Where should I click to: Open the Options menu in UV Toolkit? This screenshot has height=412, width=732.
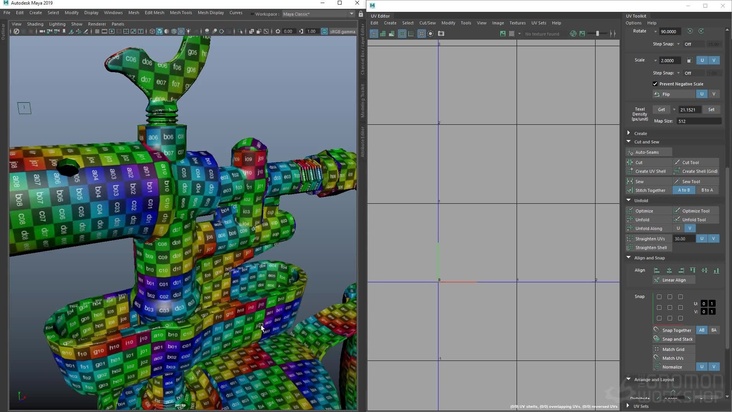[633, 23]
